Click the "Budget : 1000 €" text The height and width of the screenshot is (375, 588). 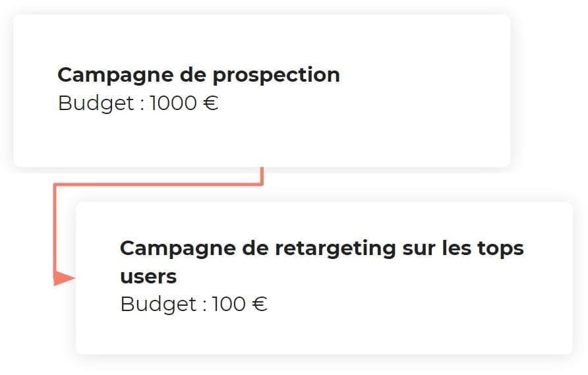click(x=138, y=103)
